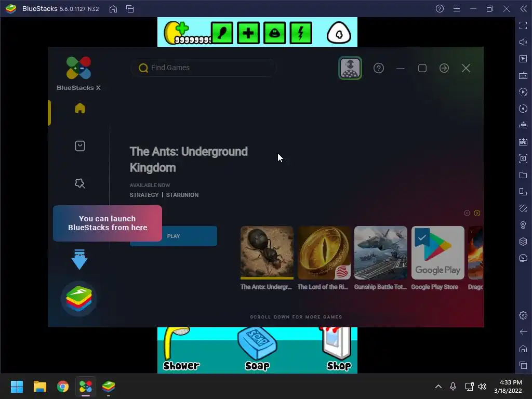532x399 pixels.
Task: Open BlueStacks title bar home icon
Action: (x=113, y=9)
